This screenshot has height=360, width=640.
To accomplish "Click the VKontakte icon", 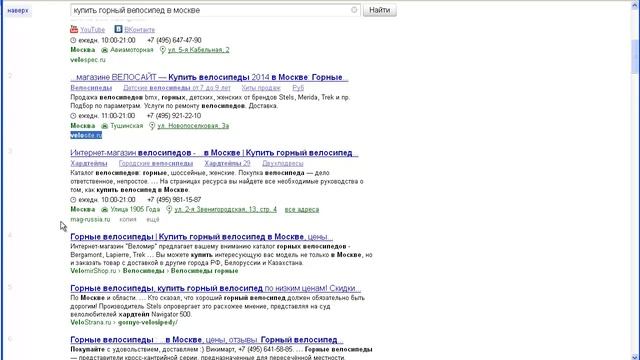I will click(118, 29).
